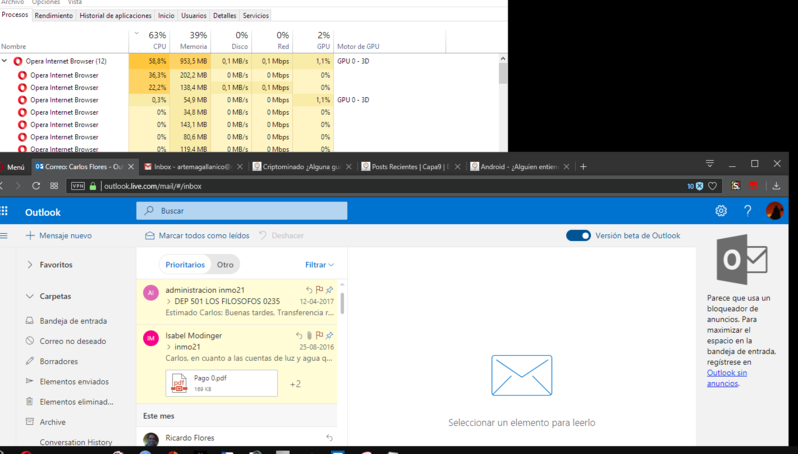Open Opera Menú button

click(13, 166)
